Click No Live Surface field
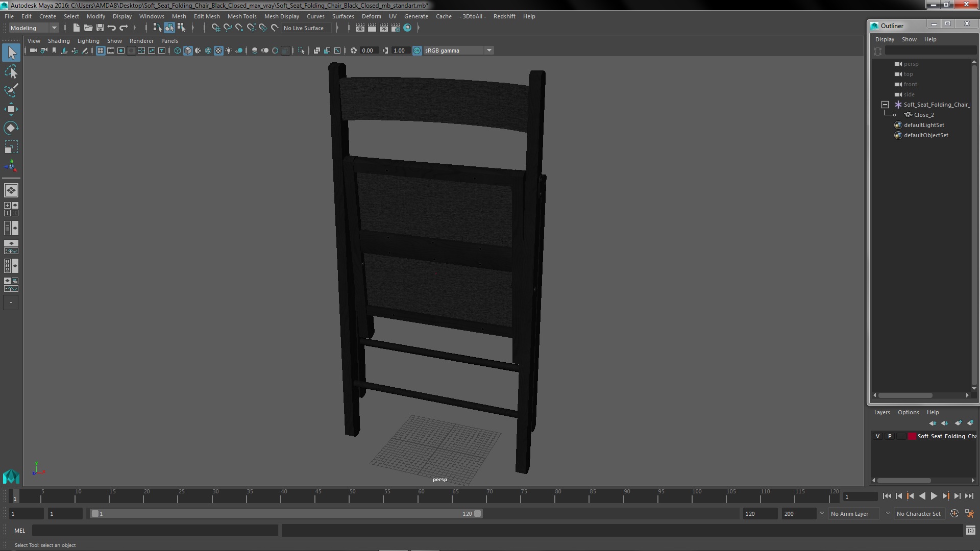The image size is (980, 551). click(x=304, y=28)
